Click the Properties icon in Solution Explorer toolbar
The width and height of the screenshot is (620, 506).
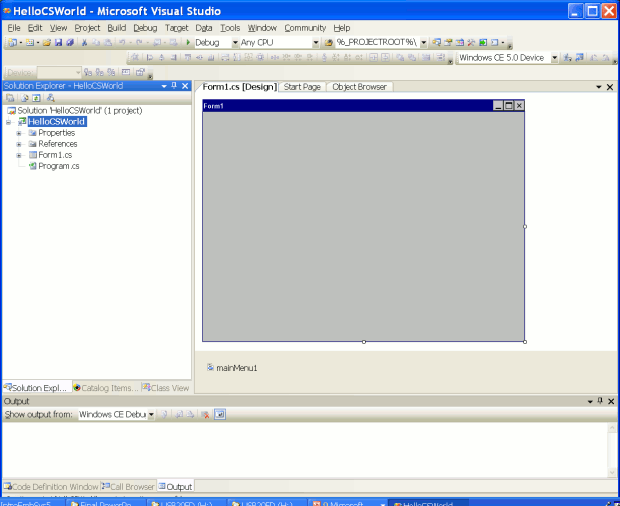(10, 98)
